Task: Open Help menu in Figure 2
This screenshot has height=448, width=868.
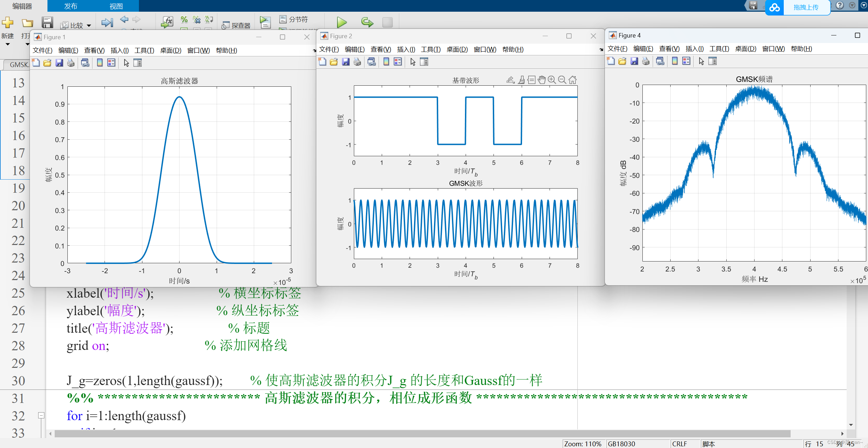Action: pyautogui.click(x=513, y=50)
